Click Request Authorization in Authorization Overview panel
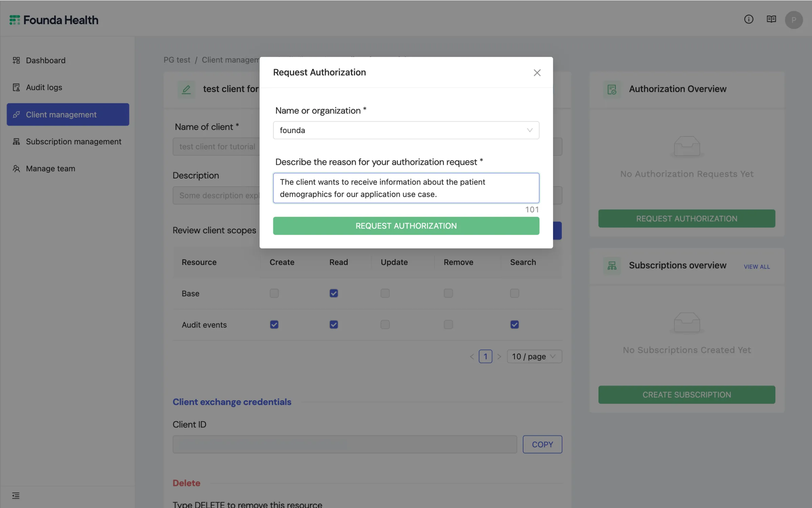This screenshot has height=508, width=812. [x=687, y=218]
